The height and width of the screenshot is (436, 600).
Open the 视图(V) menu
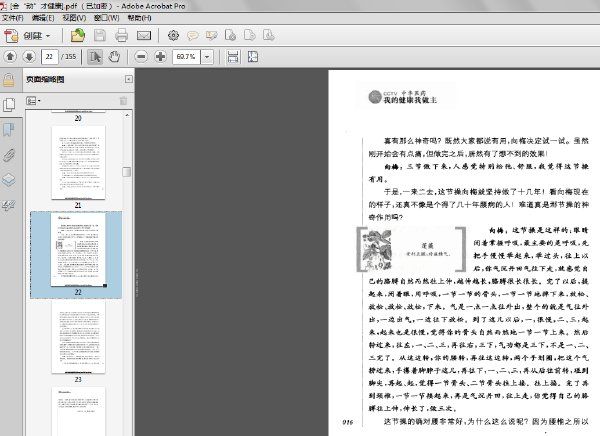(x=74, y=18)
